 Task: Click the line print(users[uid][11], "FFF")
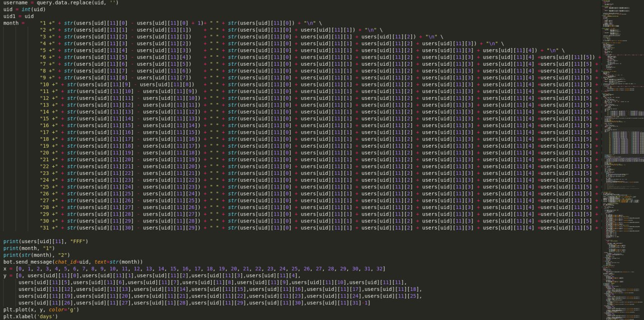[x=46, y=241]
